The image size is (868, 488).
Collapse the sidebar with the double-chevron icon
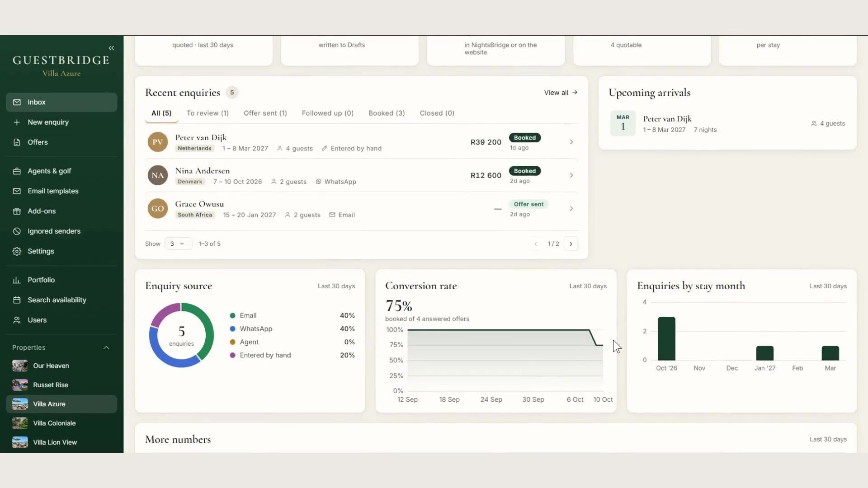111,48
